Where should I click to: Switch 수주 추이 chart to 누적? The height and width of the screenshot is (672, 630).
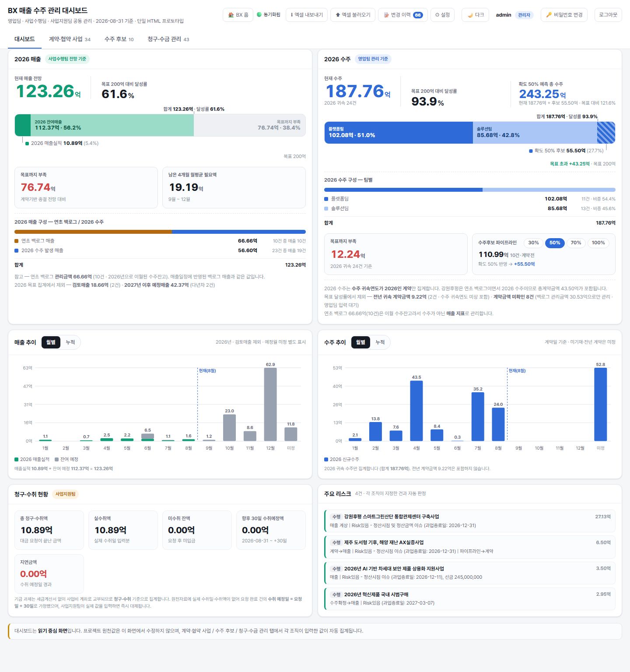[380, 342]
